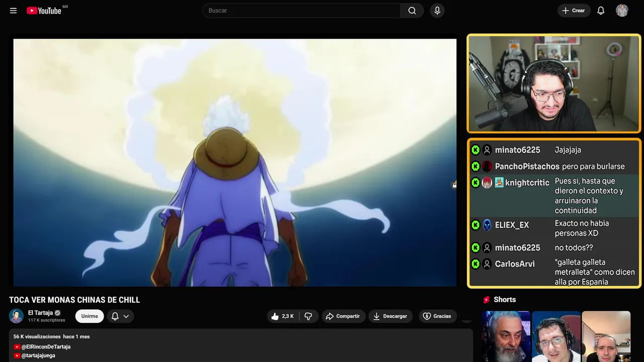The height and width of the screenshot is (362, 644).
Task: Click the Buscar search field
Action: pos(301,11)
